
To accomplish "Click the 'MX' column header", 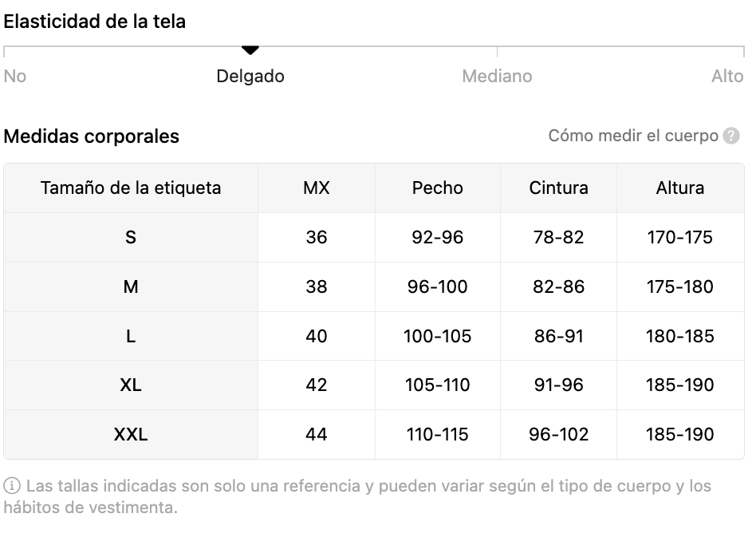I will 317,188.
